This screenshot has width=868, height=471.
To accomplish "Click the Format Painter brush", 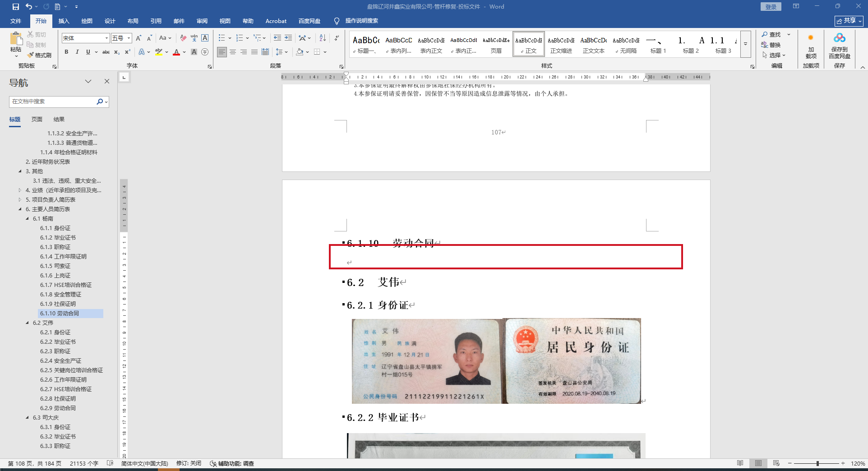I will [x=40, y=55].
